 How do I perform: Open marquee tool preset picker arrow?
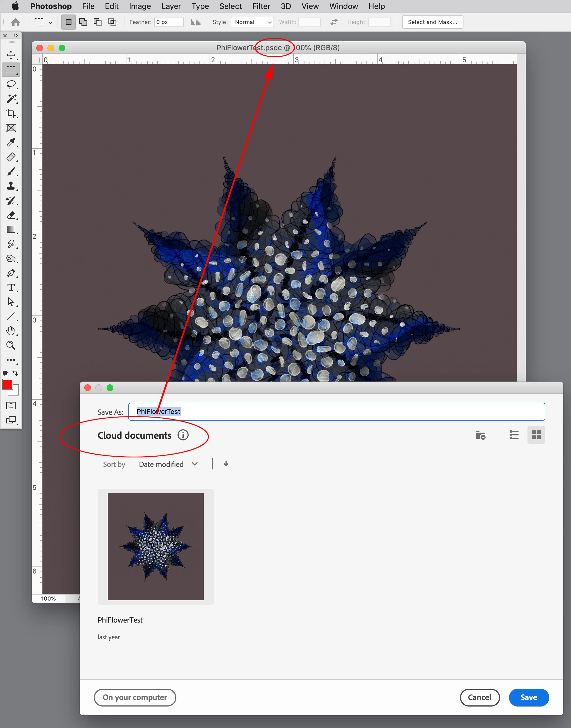[x=51, y=22]
